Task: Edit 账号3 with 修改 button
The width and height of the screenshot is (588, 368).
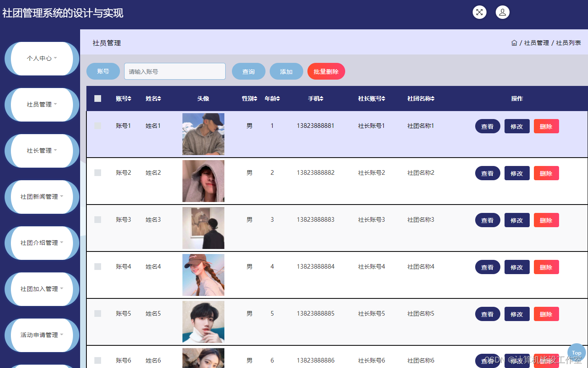Action: pyautogui.click(x=517, y=220)
